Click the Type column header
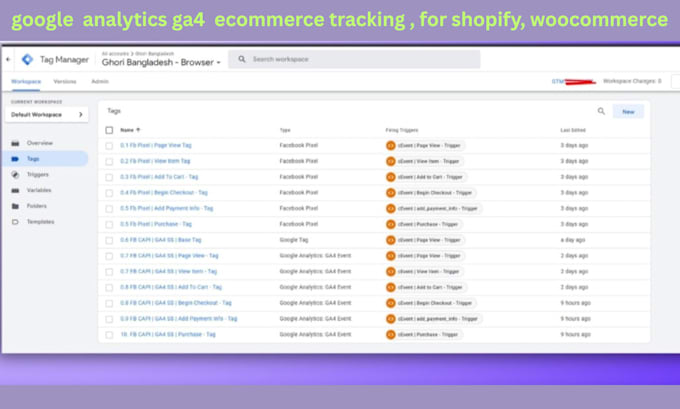Viewport: 680px width, 409px height. point(285,130)
